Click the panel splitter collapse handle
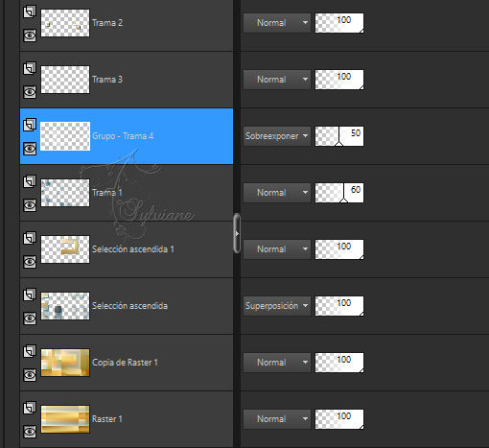The width and height of the screenshot is (489, 448). tap(237, 233)
